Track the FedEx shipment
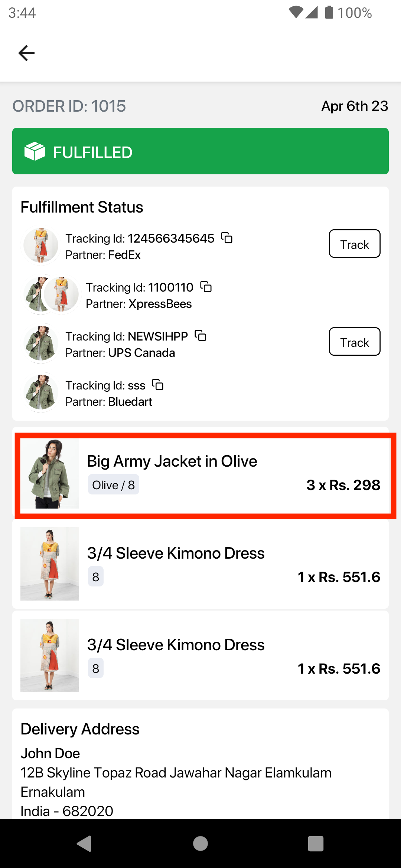 (x=354, y=244)
